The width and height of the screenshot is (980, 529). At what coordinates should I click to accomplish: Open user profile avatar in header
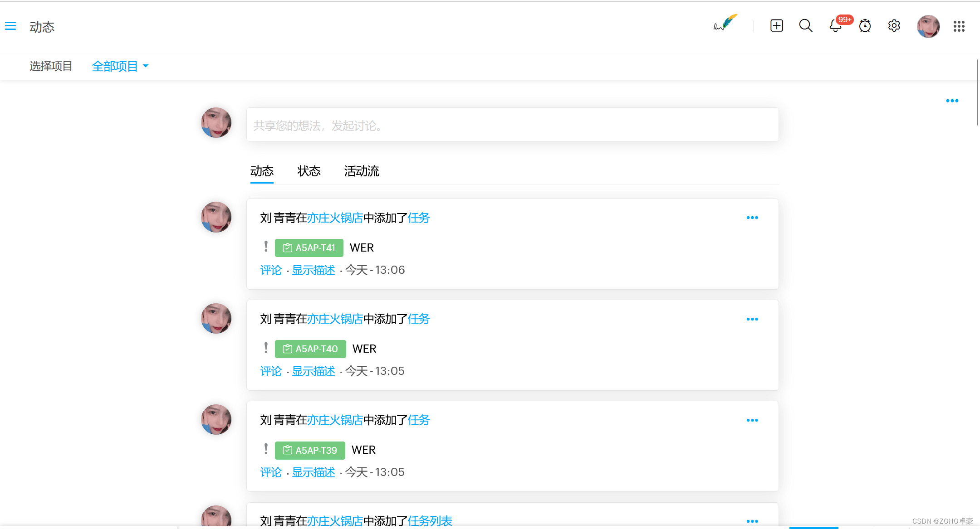[x=928, y=26]
